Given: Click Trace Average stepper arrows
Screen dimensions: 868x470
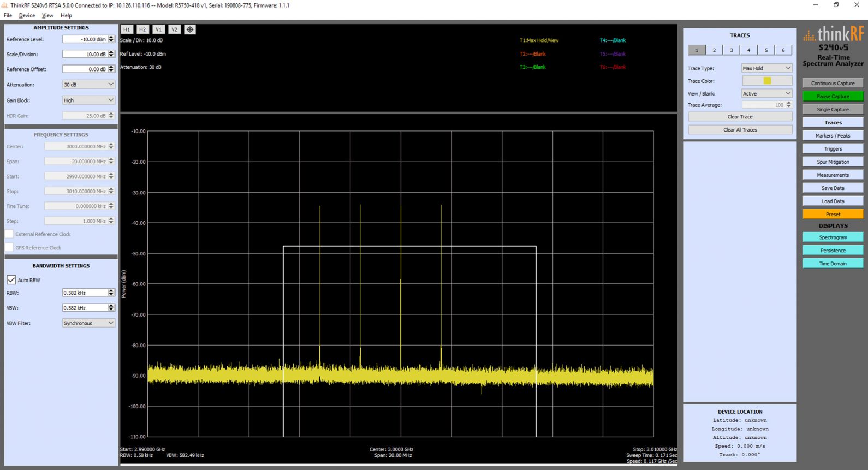Looking at the screenshot, I should [789, 105].
